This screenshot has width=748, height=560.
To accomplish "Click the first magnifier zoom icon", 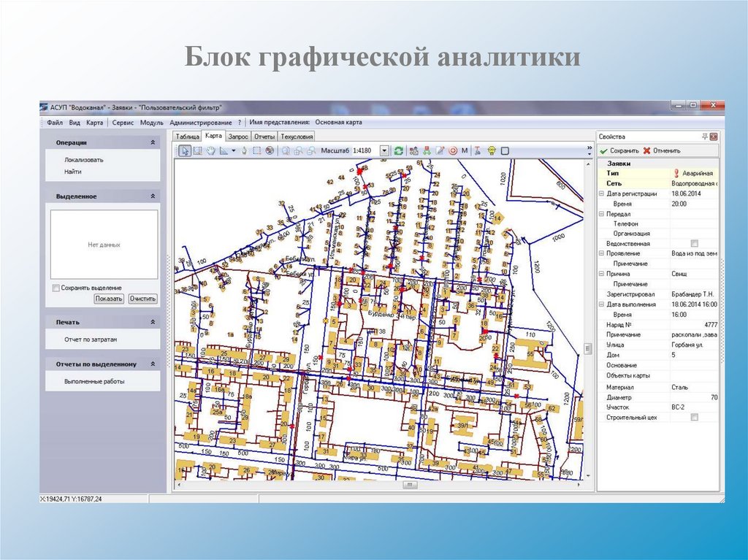I will pyautogui.click(x=286, y=150).
